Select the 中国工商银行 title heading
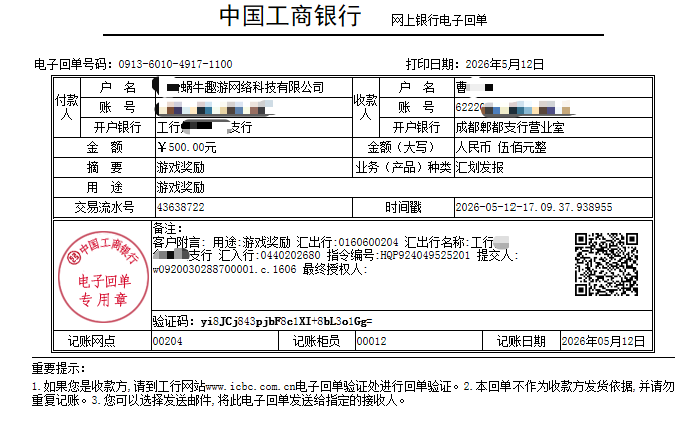690x426 pixels. (x=290, y=16)
